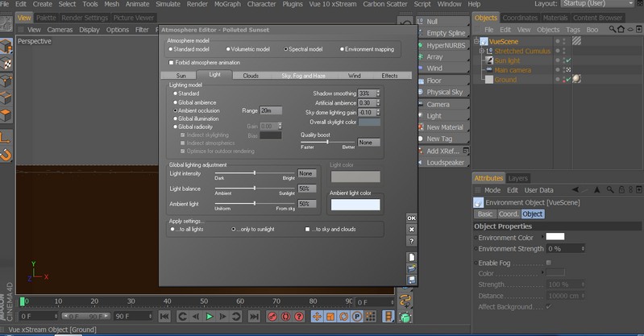Toggle the parameter P key icon

click(x=357, y=317)
